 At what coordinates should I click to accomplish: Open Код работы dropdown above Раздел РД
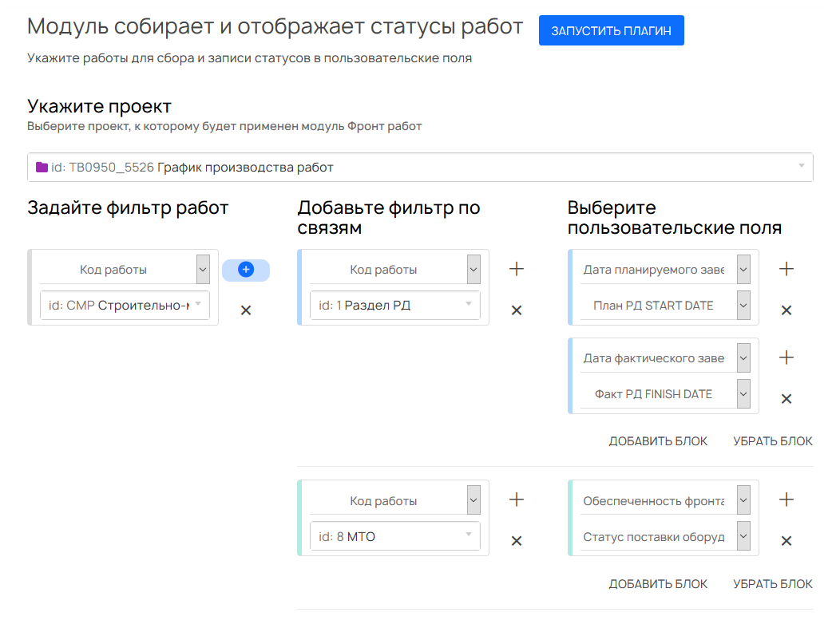(x=473, y=269)
